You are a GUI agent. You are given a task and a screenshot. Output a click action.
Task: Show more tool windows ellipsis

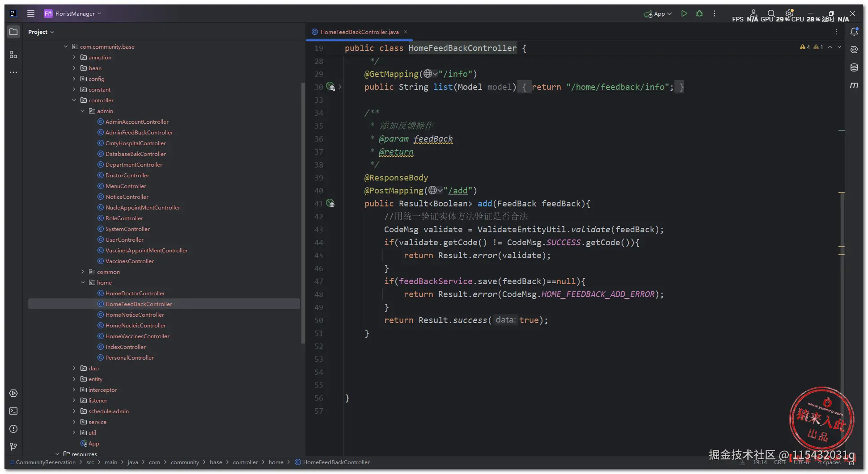[x=13, y=72]
